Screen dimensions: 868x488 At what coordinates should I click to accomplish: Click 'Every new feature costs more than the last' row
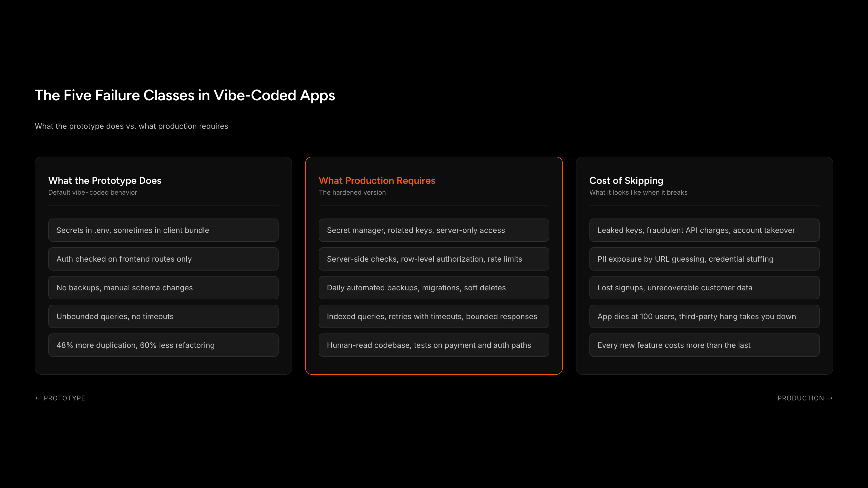tap(705, 345)
